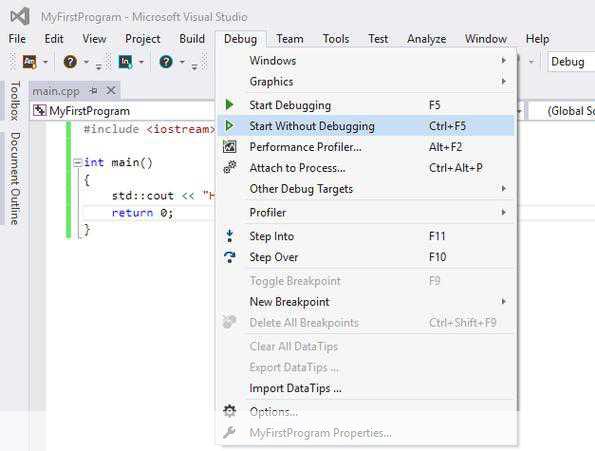
Task: Open the MyFirstProgram scope dropdown
Action: tap(518, 111)
